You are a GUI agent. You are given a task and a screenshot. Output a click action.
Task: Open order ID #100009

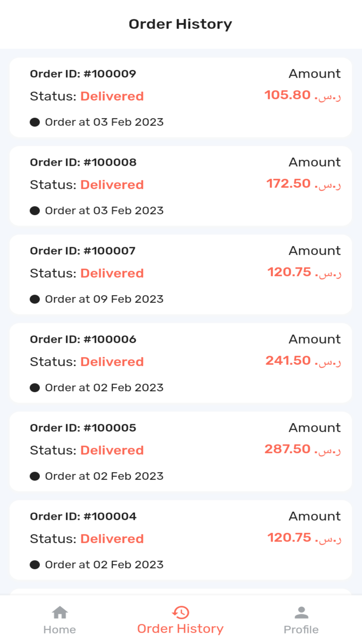(x=83, y=74)
